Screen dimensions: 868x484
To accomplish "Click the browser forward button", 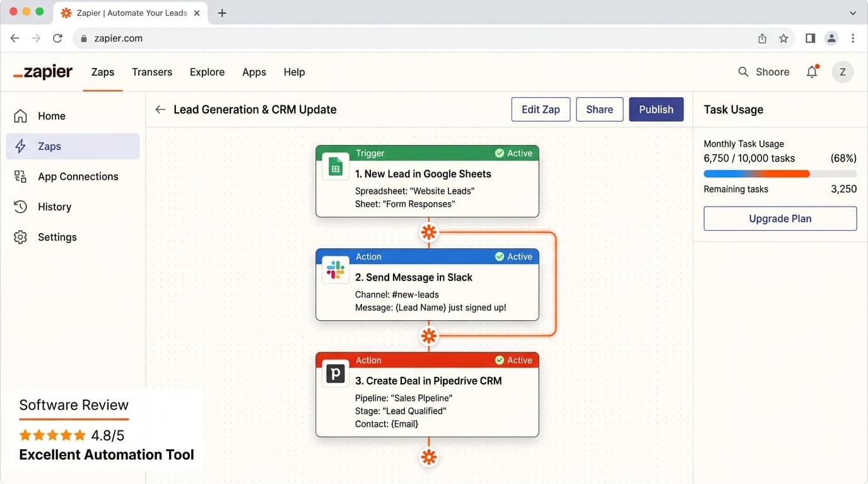I will [x=36, y=38].
